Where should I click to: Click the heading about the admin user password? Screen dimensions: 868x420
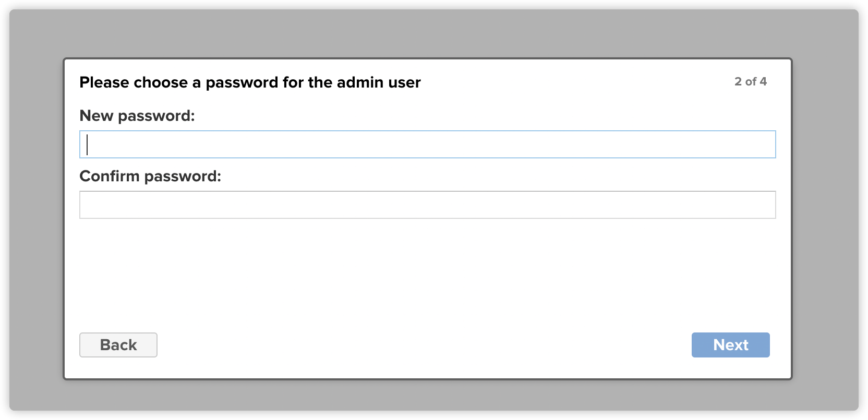click(x=250, y=82)
